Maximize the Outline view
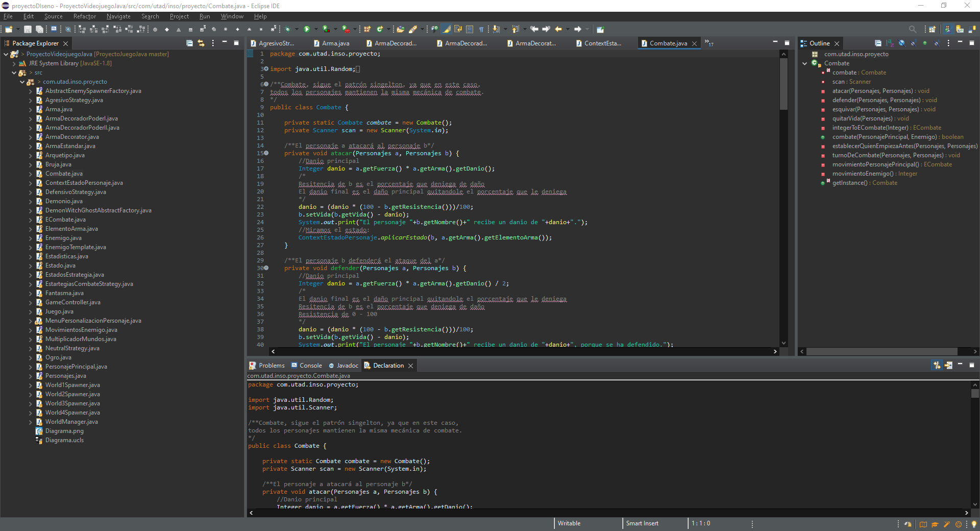The height and width of the screenshot is (531, 980). click(972, 43)
